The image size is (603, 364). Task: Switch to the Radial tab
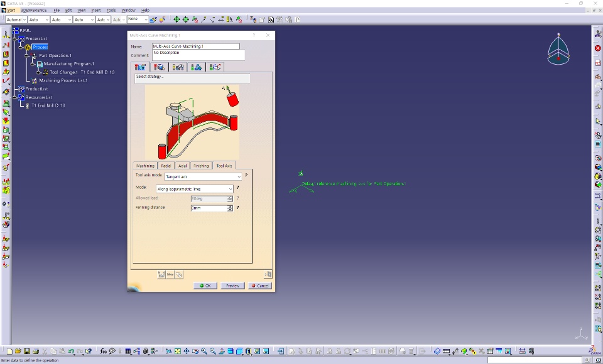[x=166, y=166]
